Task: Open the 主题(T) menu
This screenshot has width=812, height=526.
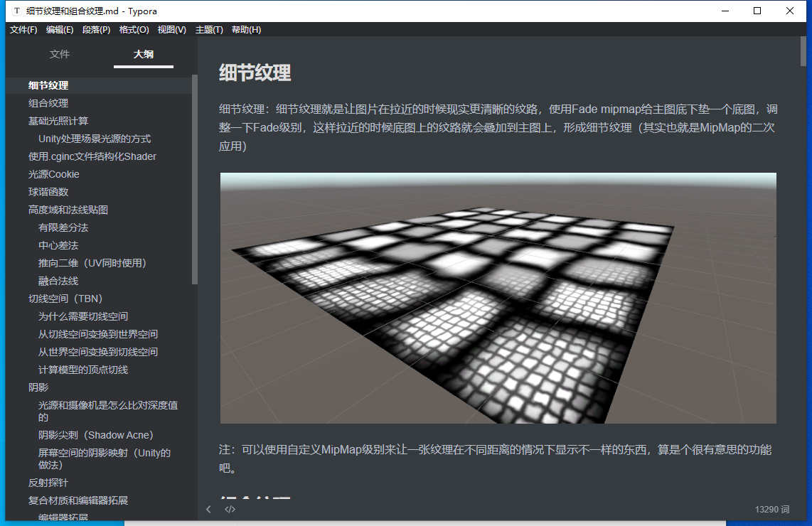Action: click(x=208, y=29)
